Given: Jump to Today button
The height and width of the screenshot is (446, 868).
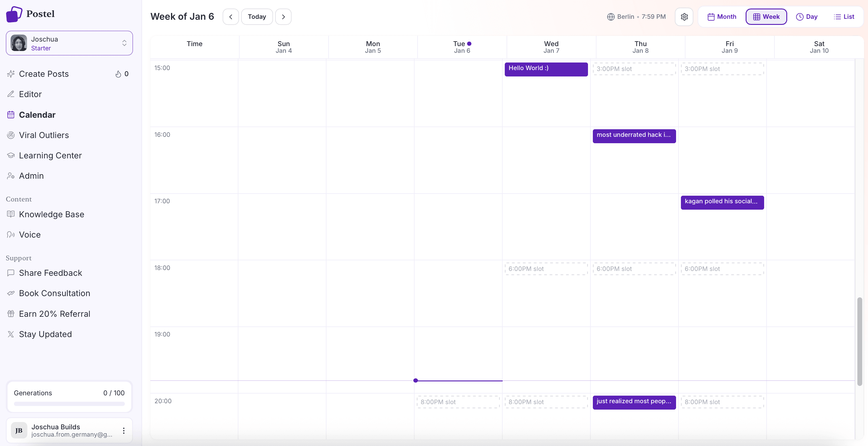Looking at the screenshot, I should [x=257, y=17].
